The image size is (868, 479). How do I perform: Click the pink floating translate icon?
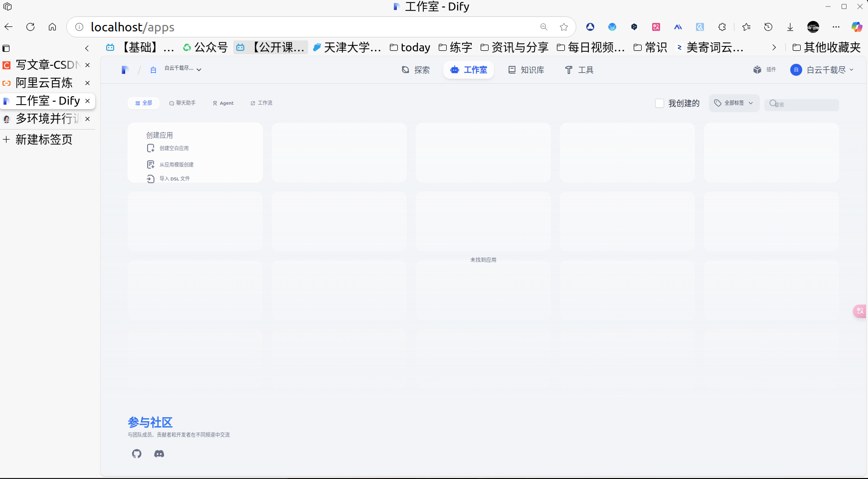[x=860, y=311]
